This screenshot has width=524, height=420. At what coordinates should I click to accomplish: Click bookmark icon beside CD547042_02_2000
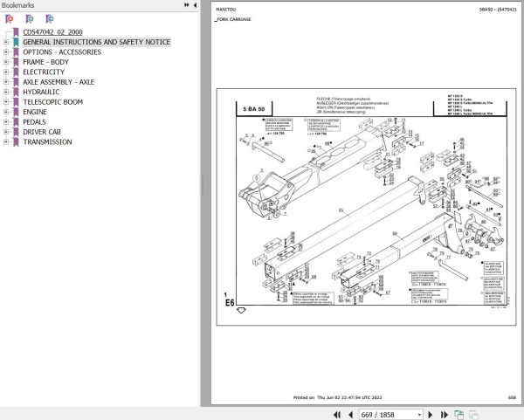point(16,32)
